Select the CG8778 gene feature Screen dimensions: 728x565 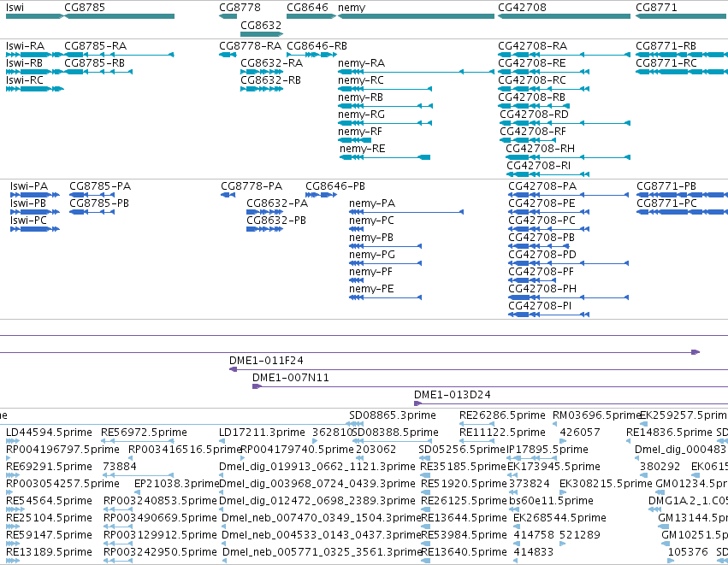(228, 16)
